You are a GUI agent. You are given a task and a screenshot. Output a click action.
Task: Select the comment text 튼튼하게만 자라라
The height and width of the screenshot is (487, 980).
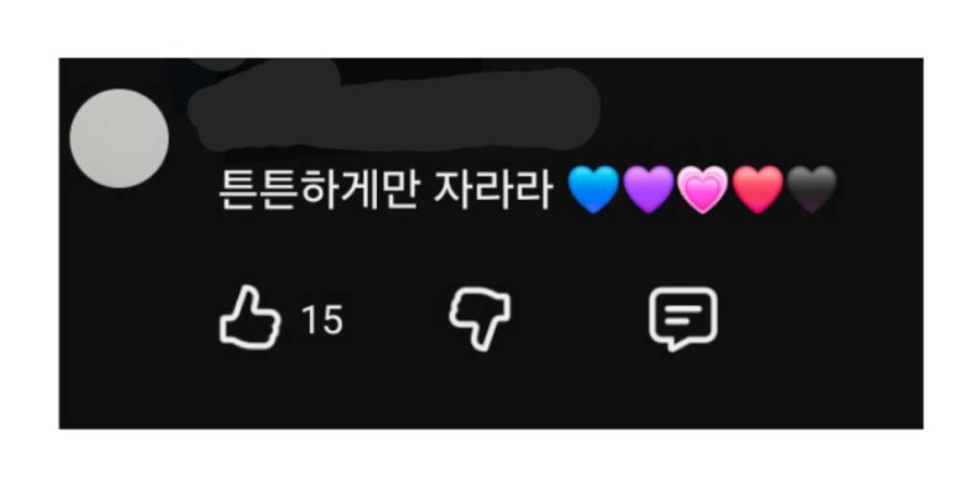click(x=385, y=189)
